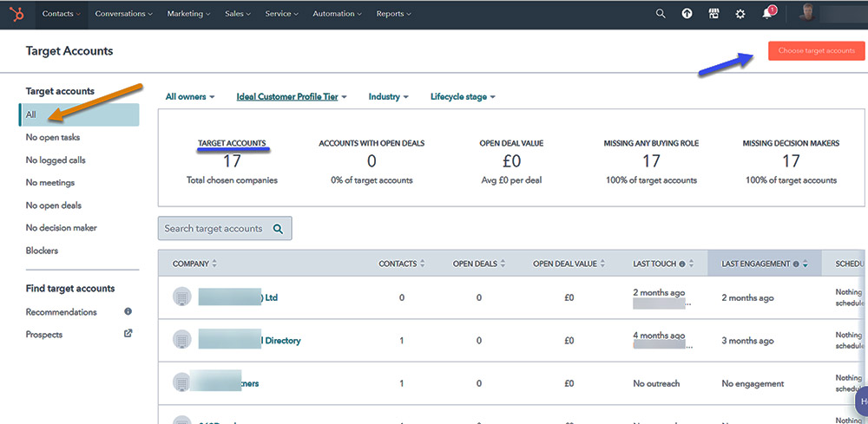Sort by the Open Deals column arrows
The image size is (868, 424).
503,264
